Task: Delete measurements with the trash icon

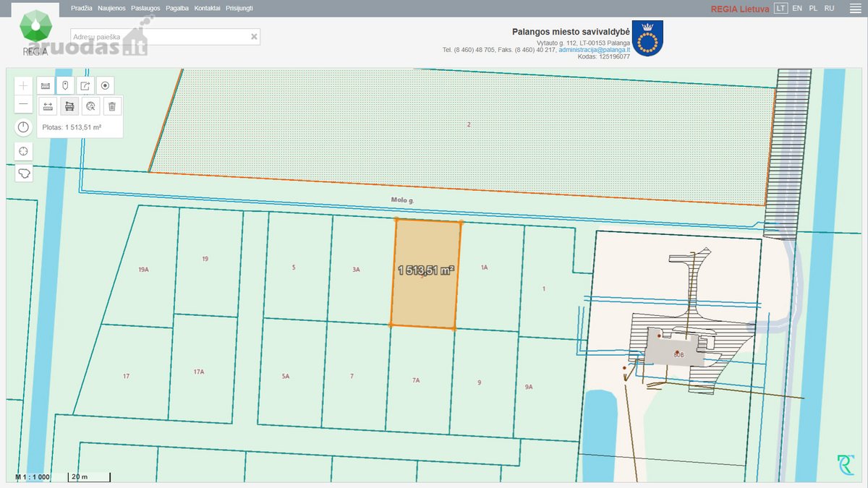Action: pos(112,106)
